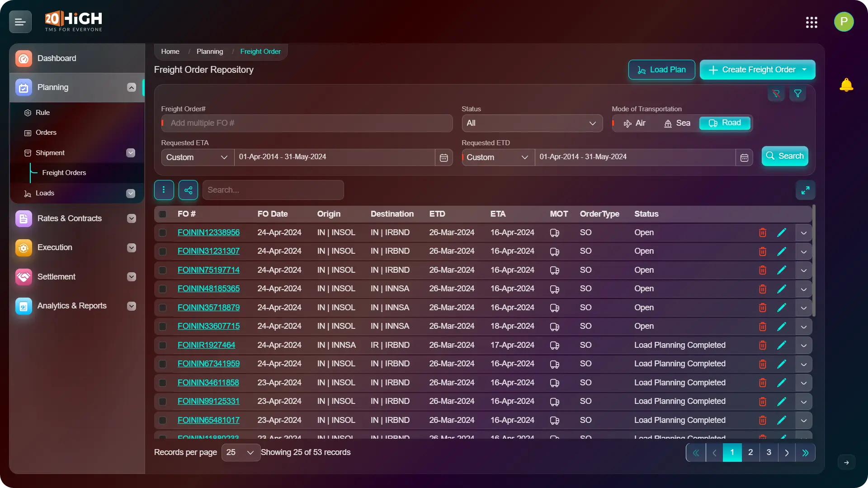Delete freight order FOININ33607715
This screenshot has height=488, width=868.
pyautogui.click(x=763, y=327)
